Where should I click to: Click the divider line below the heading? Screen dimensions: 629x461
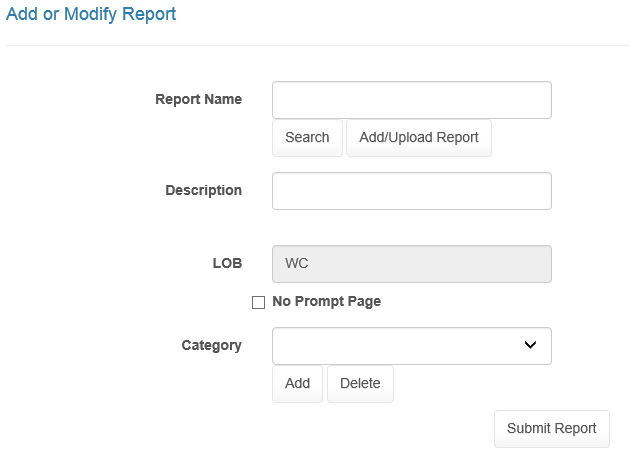(x=314, y=45)
